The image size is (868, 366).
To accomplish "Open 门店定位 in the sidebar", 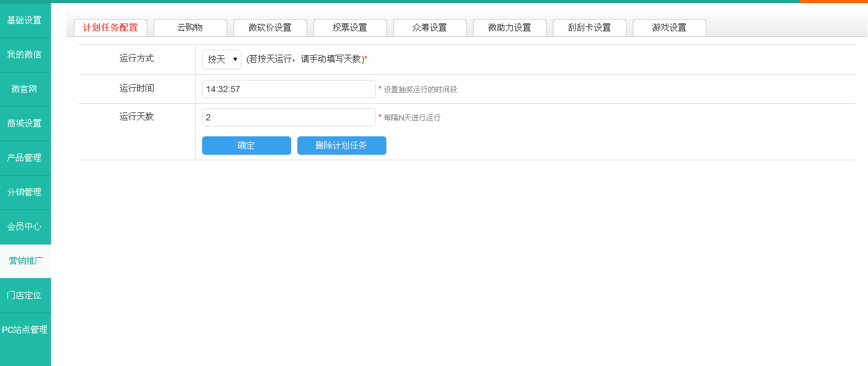I will (x=25, y=295).
